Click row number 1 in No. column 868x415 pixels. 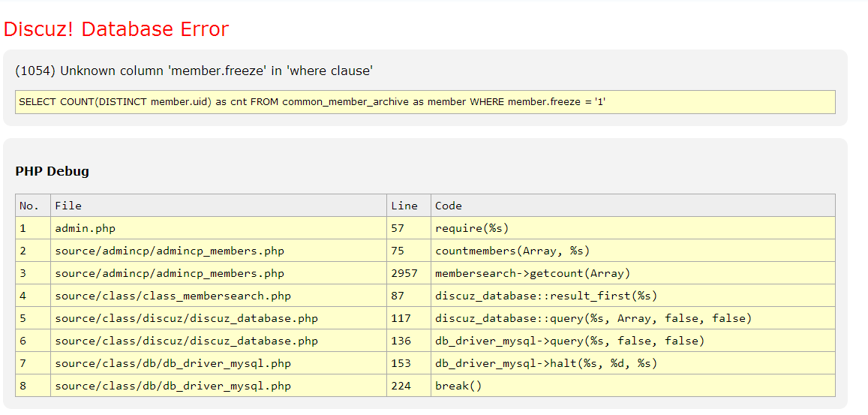tap(33, 228)
